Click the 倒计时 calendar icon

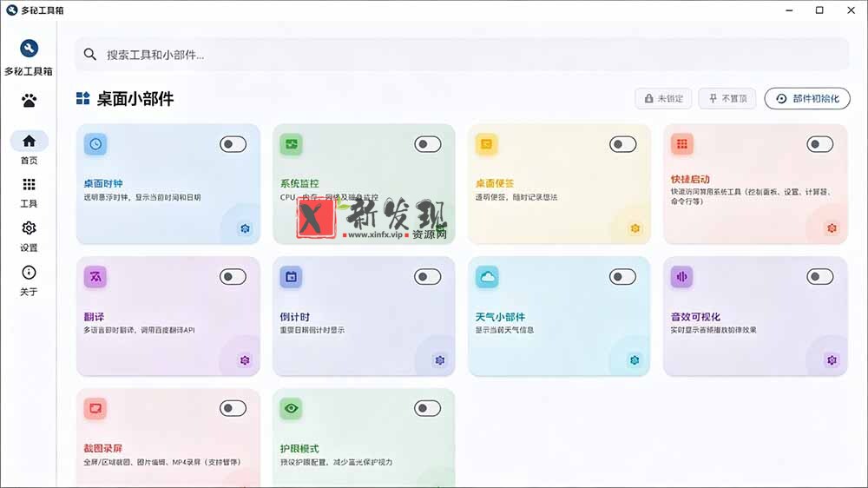pos(291,276)
